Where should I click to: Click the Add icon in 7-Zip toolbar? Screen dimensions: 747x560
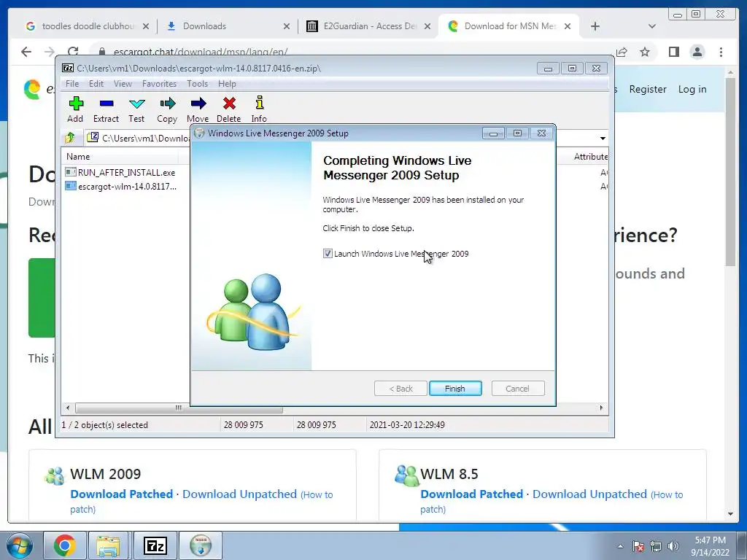(76, 104)
